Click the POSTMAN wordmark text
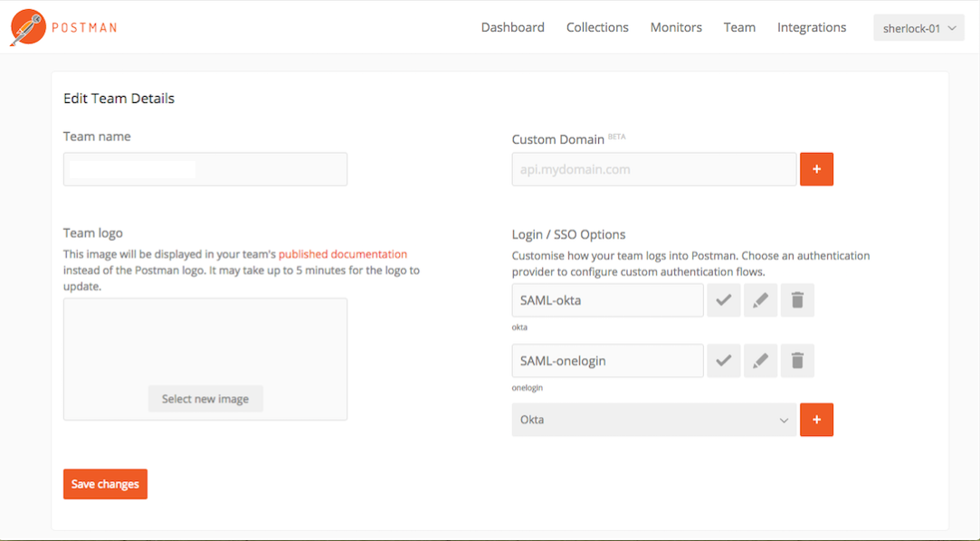Screen dimensions: 980x541 coord(84,27)
